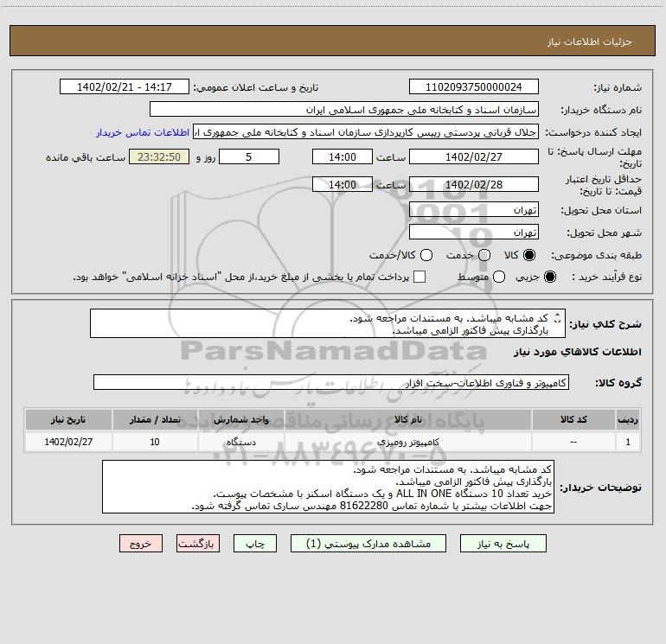The height and width of the screenshot is (644, 666).
Task: Click the دستگاه unit cell
Action: point(240,442)
